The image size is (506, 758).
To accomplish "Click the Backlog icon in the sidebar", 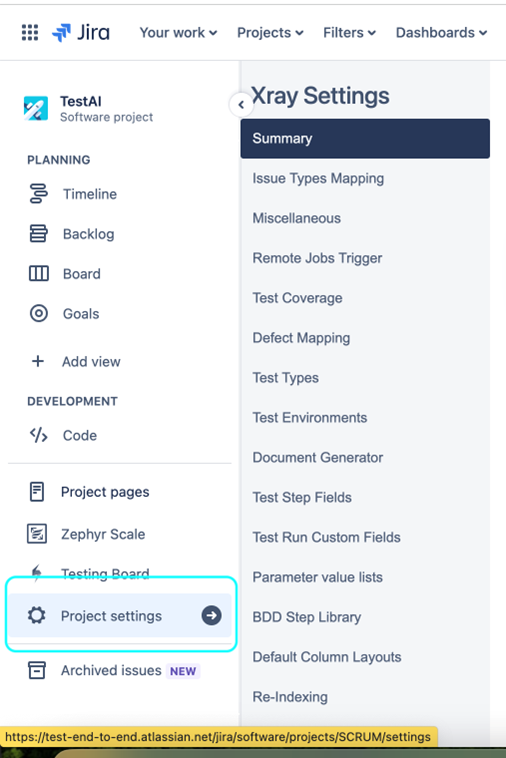I will click(x=39, y=233).
